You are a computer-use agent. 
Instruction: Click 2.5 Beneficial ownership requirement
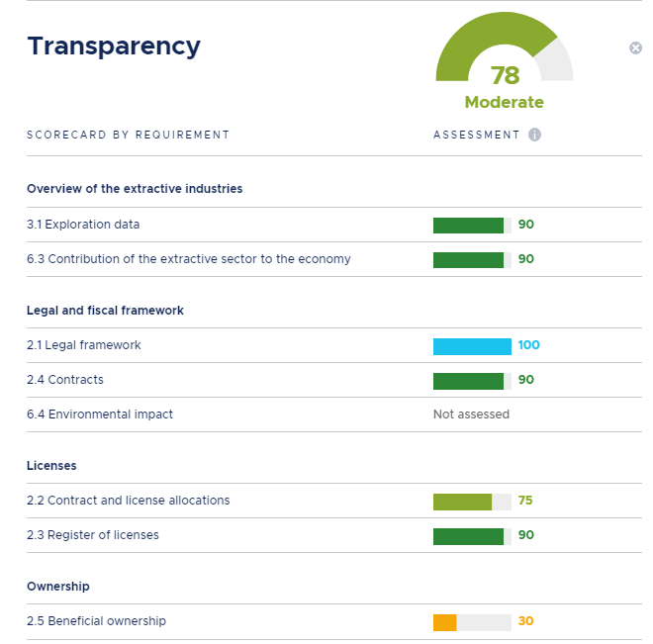(x=97, y=621)
